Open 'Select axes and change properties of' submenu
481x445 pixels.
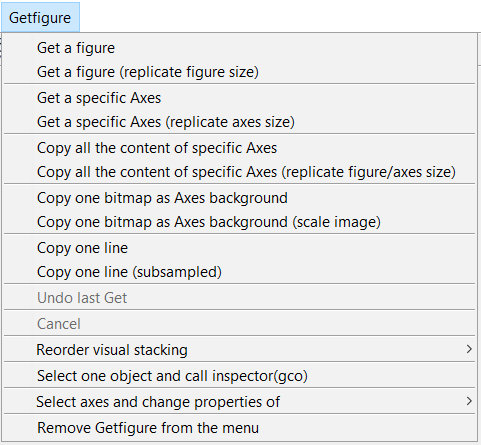(x=240, y=402)
